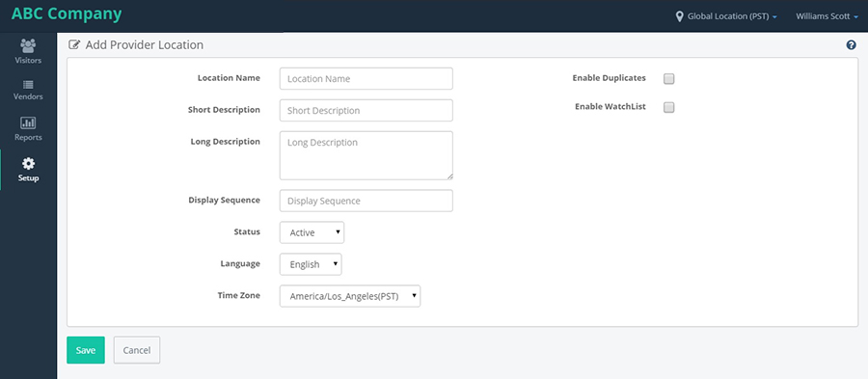868x379 pixels.
Task: Focus the Location Name field
Action: (x=366, y=78)
